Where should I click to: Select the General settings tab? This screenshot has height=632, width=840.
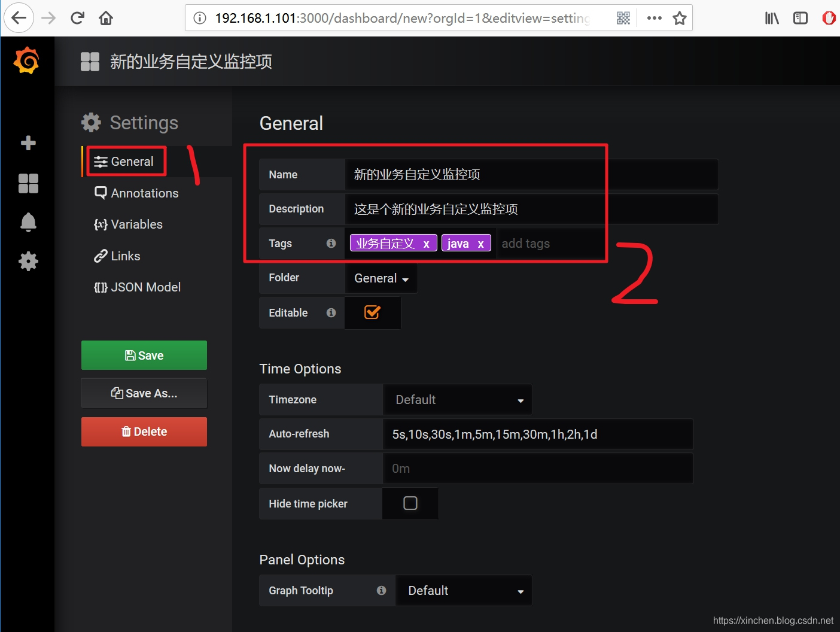pyautogui.click(x=124, y=162)
